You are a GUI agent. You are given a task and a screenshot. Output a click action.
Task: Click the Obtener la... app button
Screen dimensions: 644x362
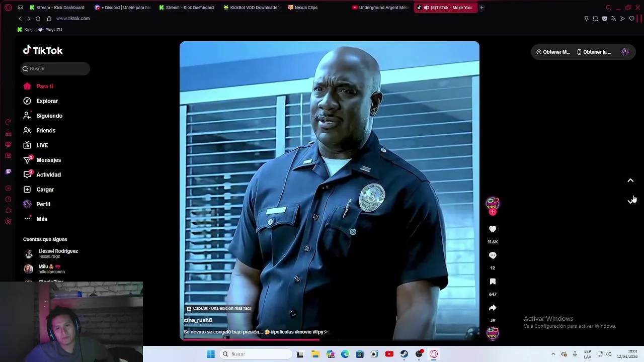pyautogui.click(x=594, y=52)
